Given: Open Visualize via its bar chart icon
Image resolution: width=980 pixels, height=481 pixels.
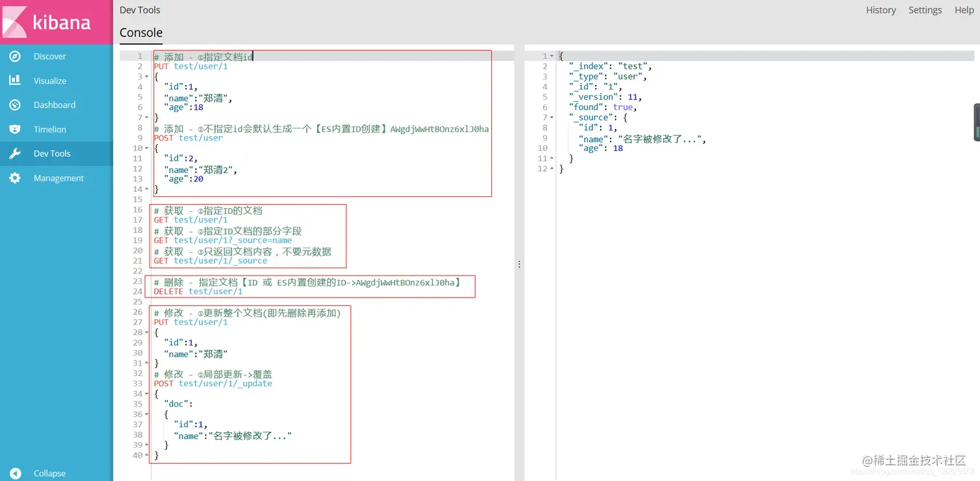Looking at the screenshot, I should [x=15, y=80].
